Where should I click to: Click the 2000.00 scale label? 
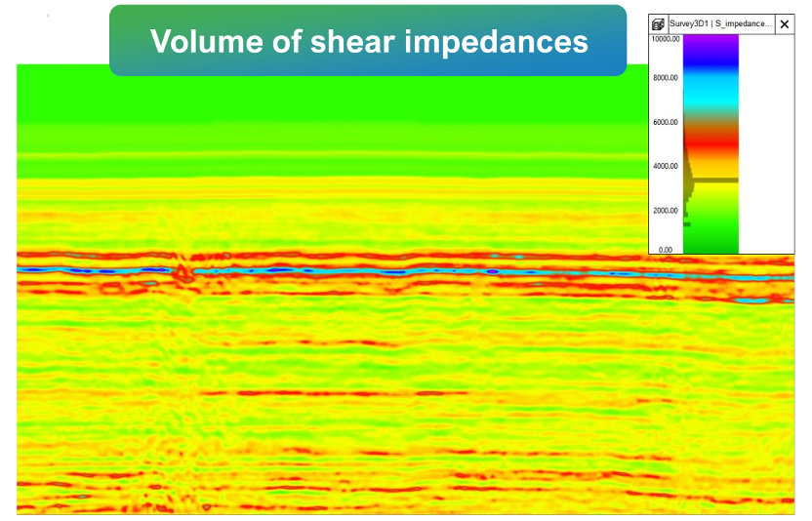click(x=666, y=211)
